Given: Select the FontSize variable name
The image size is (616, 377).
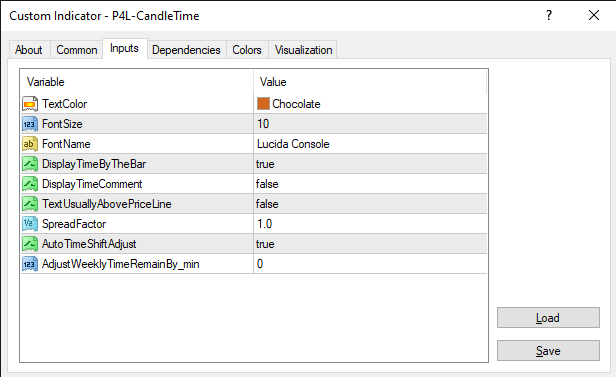Looking at the screenshot, I should 62,124.
